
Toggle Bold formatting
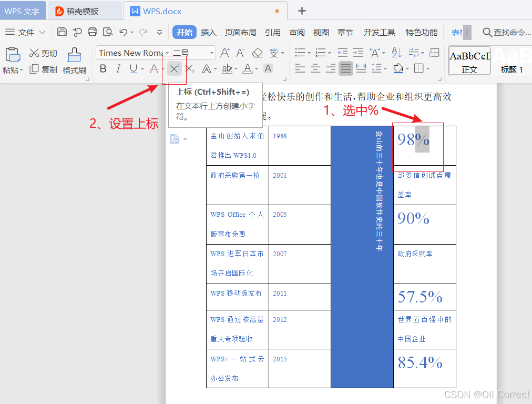click(x=103, y=69)
